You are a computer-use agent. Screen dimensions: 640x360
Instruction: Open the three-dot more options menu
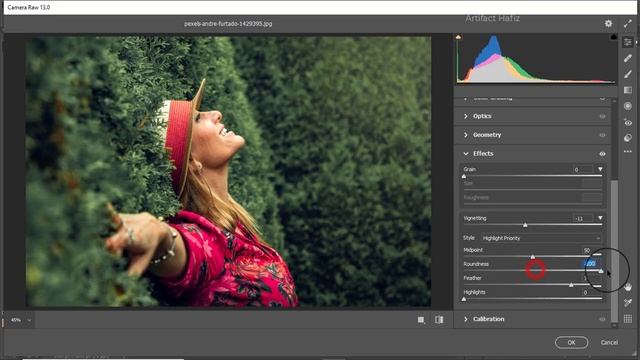point(628,151)
